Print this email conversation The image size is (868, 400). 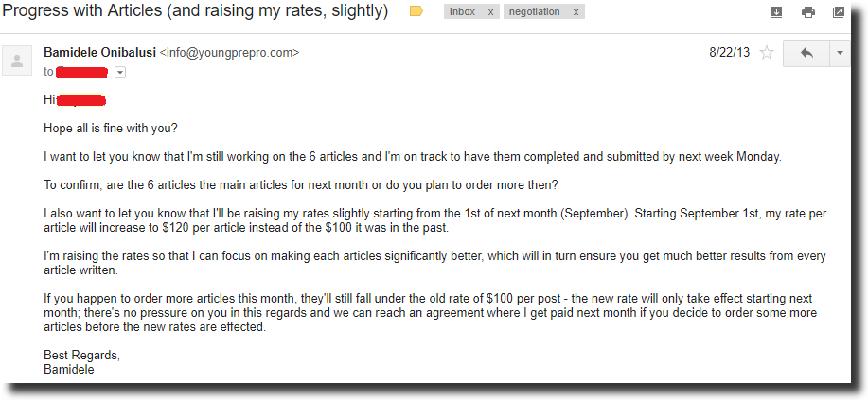click(807, 12)
